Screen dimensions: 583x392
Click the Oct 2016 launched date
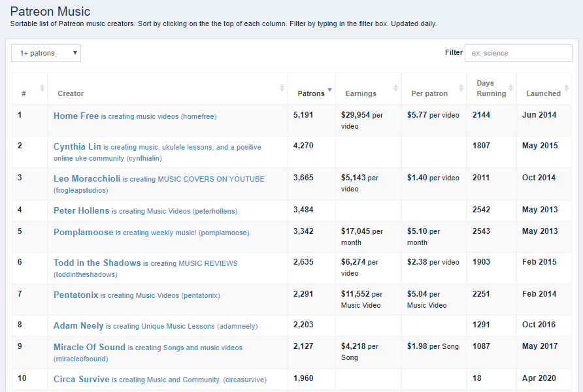pos(539,325)
